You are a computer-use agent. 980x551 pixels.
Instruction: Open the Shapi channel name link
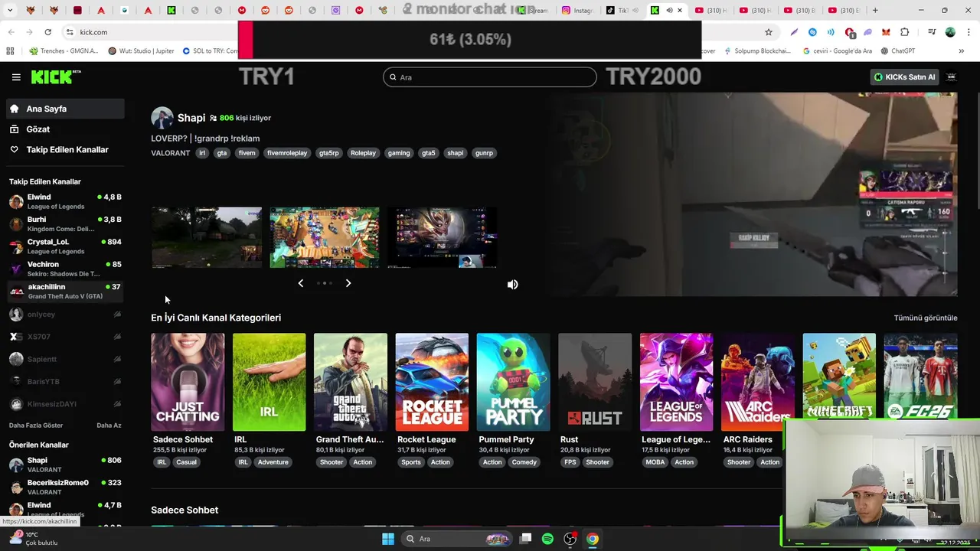coord(191,118)
